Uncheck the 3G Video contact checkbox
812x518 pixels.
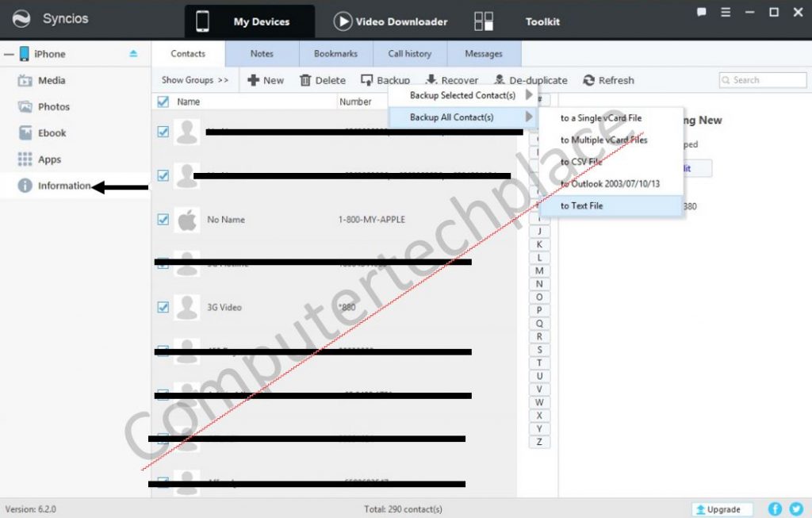pos(163,307)
